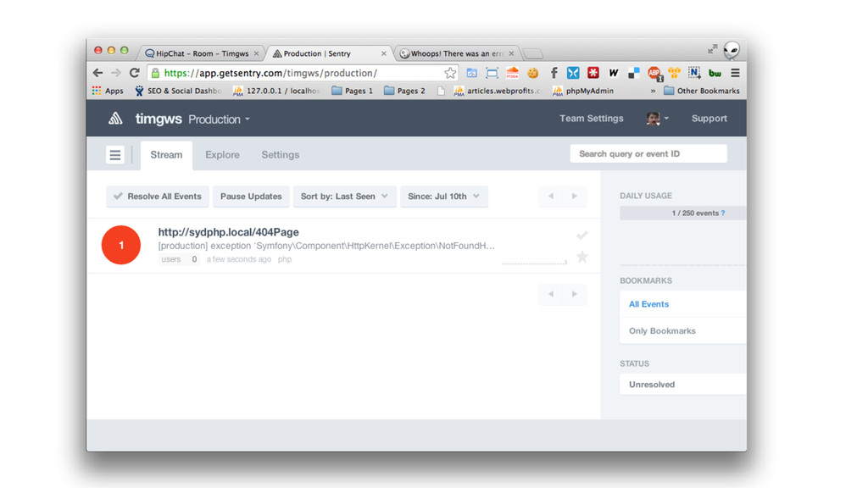Go to the previous page using top pager arrow

coord(551,196)
